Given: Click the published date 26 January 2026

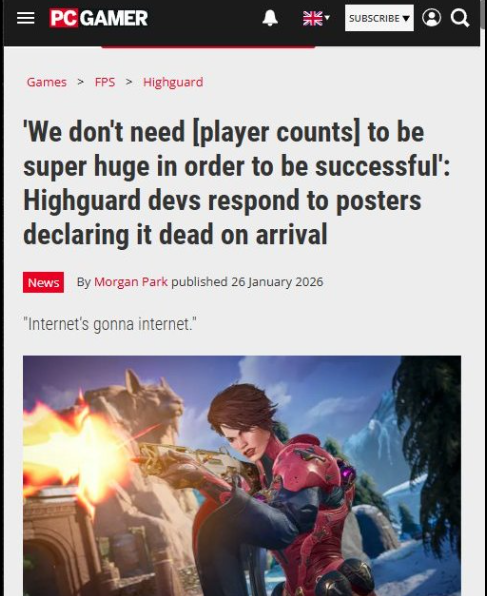Looking at the screenshot, I should point(277,282).
